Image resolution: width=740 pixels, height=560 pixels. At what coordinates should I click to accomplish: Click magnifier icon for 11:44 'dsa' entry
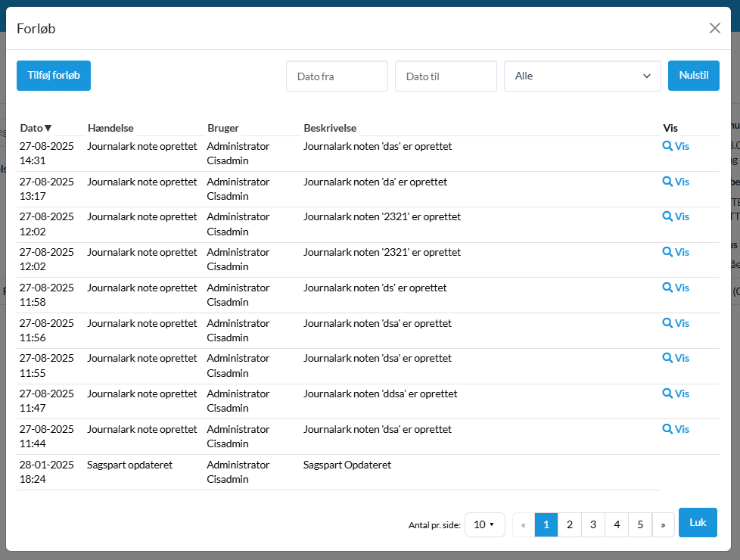pyautogui.click(x=667, y=429)
